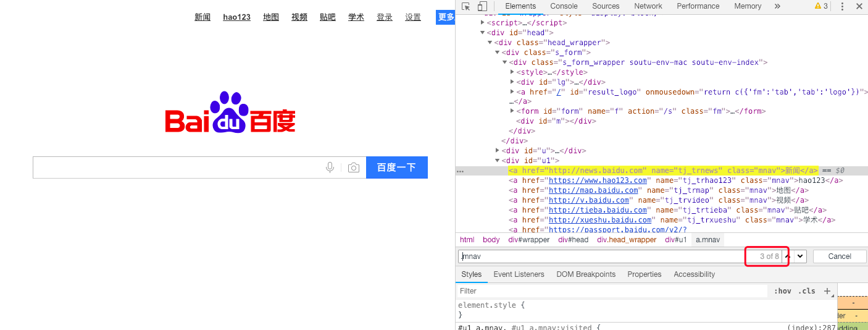Click the 登录 login link
The image size is (868, 330).
(385, 17)
